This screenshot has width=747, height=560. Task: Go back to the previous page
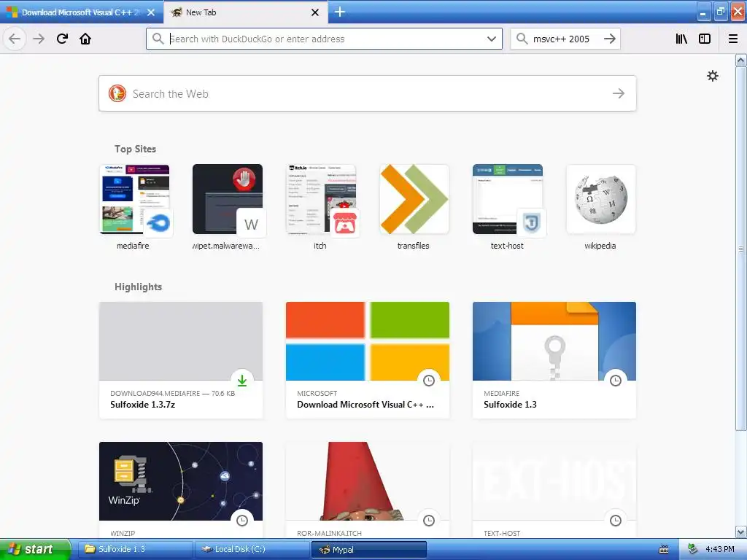coord(15,39)
